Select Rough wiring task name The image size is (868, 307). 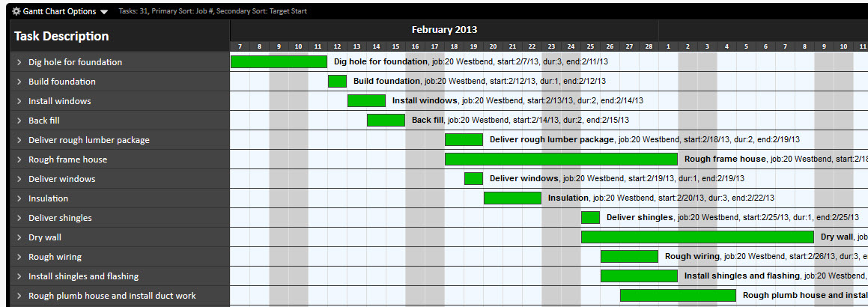[x=55, y=257]
